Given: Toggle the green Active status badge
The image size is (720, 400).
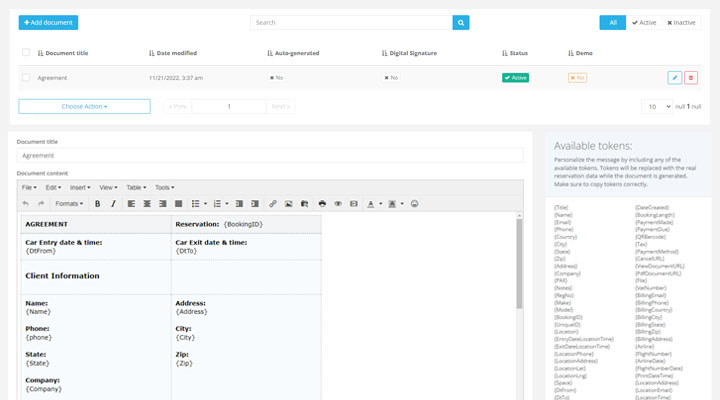Looking at the screenshot, I should tap(515, 78).
